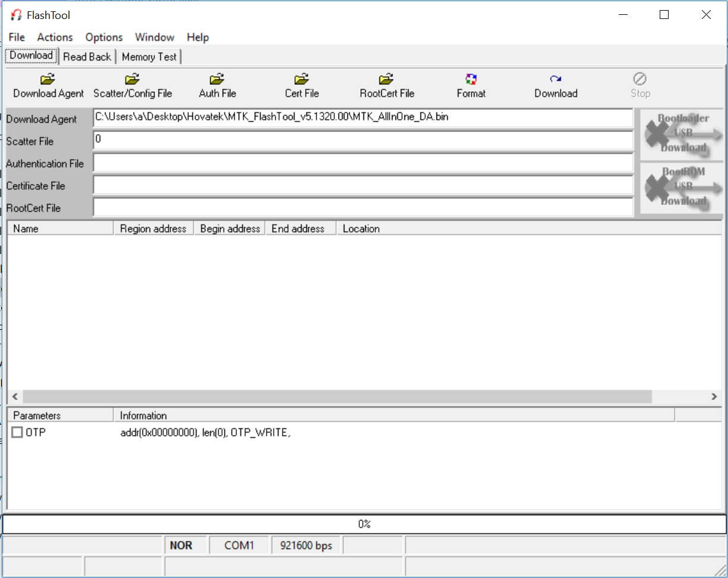Image resolution: width=728 pixels, height=578 pixels.
Task: Click the horizontal scrollbar right arrow
Action: [x=714, y=396]
